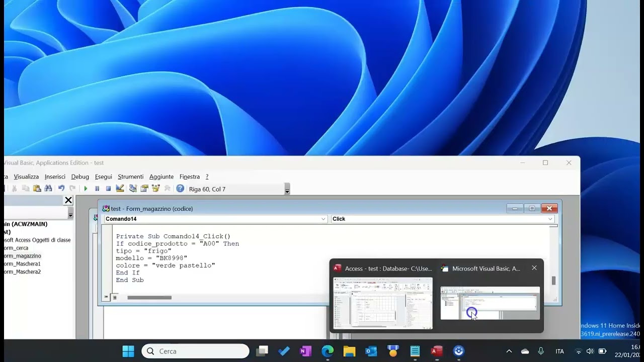
Task: Run the macro with green play icon
Action: tap(86, 189)
